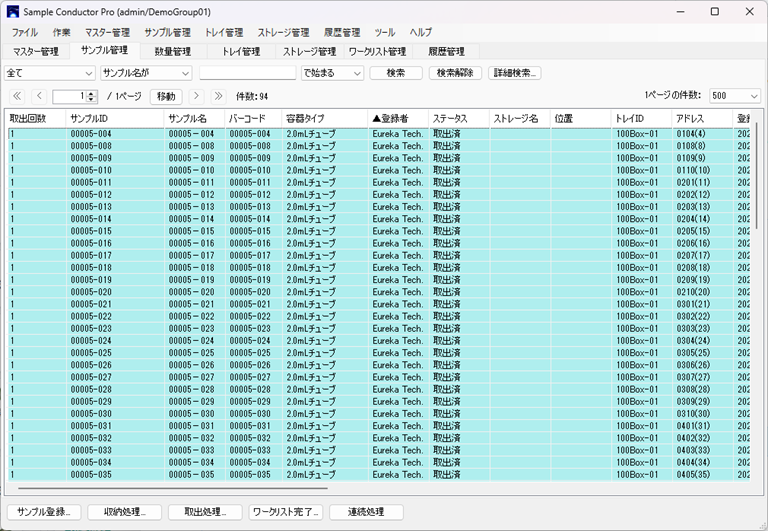Go to the first page of results
Screen dimensions: 768x531
16,96
